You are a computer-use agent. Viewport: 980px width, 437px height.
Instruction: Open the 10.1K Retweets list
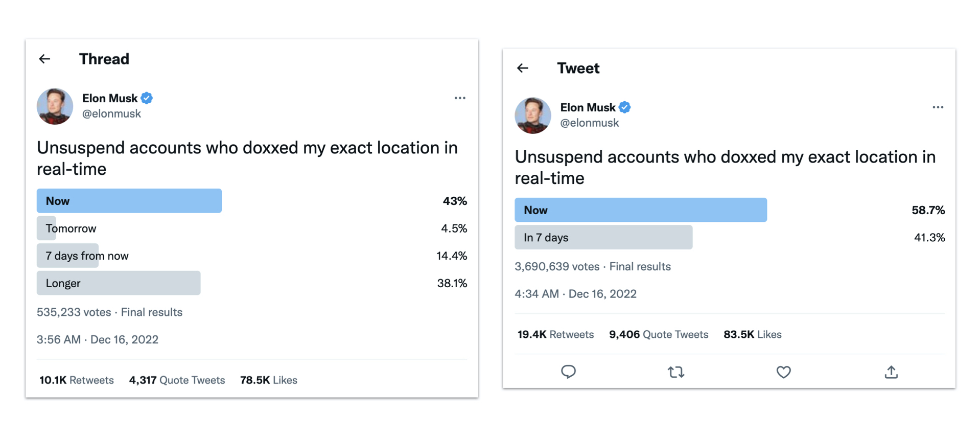tap(76, 380)
